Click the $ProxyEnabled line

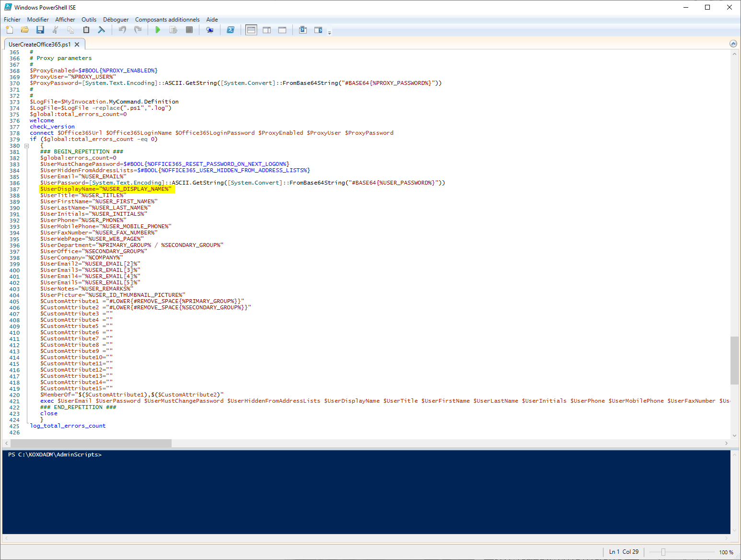93,70
